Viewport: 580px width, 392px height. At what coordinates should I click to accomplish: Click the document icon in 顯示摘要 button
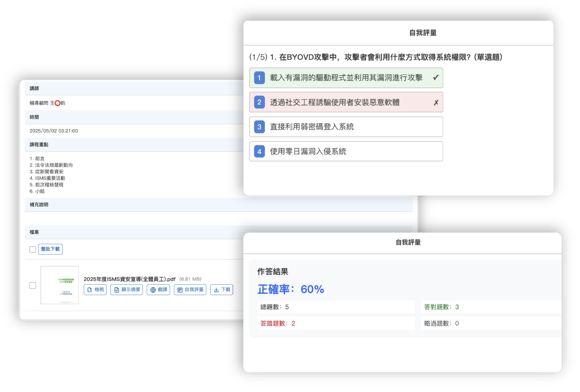click(117, 290)
